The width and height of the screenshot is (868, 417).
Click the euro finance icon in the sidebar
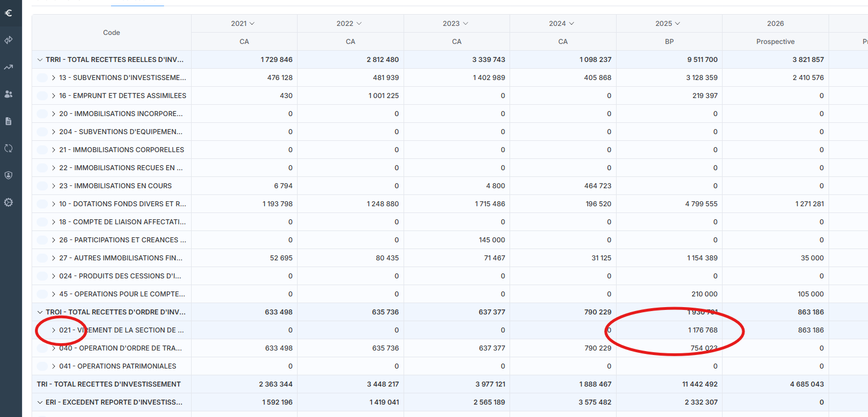pyautogui.click(x=8, y=12)
